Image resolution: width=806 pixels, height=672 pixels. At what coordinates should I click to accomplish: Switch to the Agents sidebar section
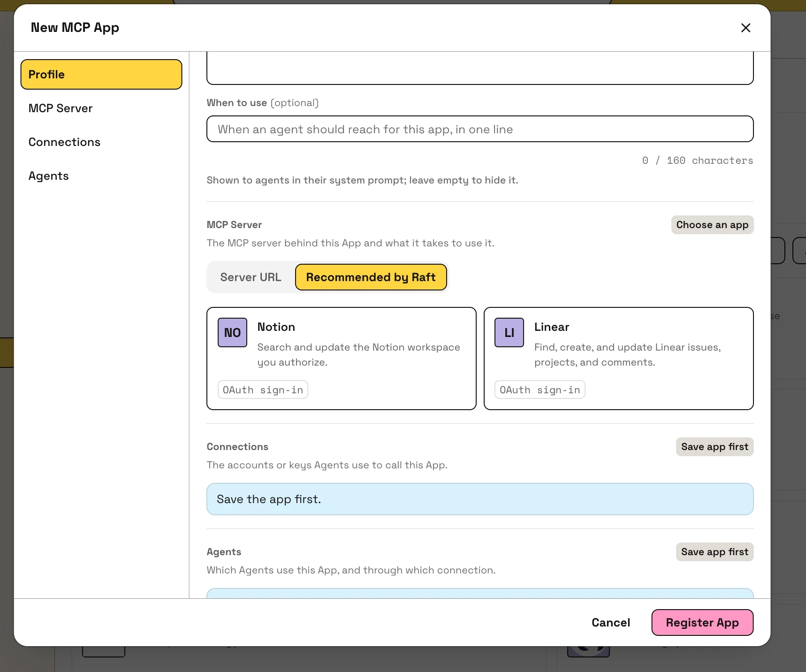point(101,176)
